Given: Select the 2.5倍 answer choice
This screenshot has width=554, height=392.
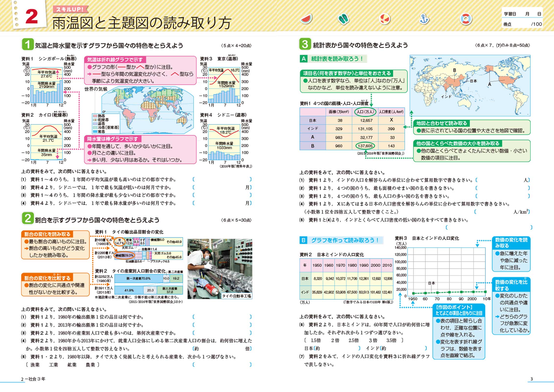Looking at the screenshot, I should coord(354,340).
